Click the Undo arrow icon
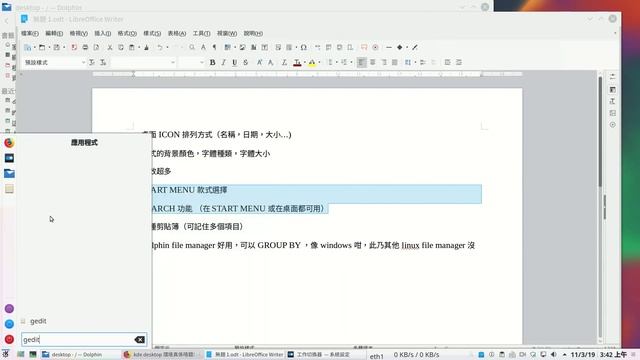This screenshot has height=360, width=640. tap(160, 47)
